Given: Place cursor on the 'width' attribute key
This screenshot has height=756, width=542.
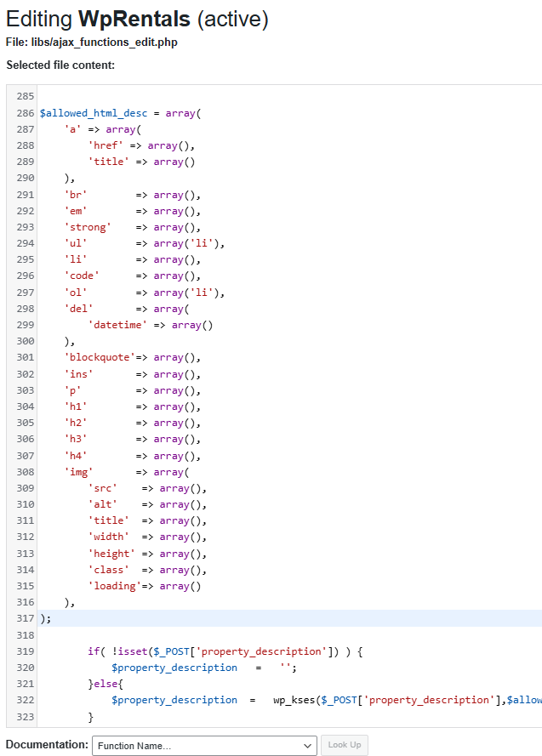Looking at the screenshot, I should pyautogui.click(x=108, y=537).
